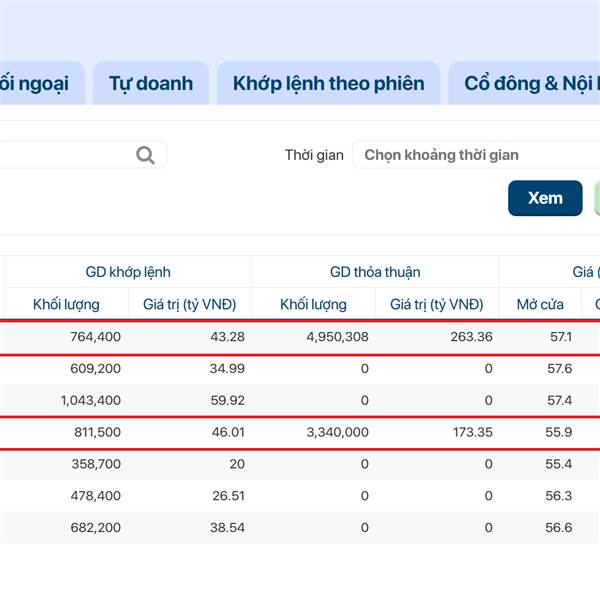The height and width of the screenshot is (600, 600).
Task: Select the 43.28 value cell
Action: tap(227, 337)
